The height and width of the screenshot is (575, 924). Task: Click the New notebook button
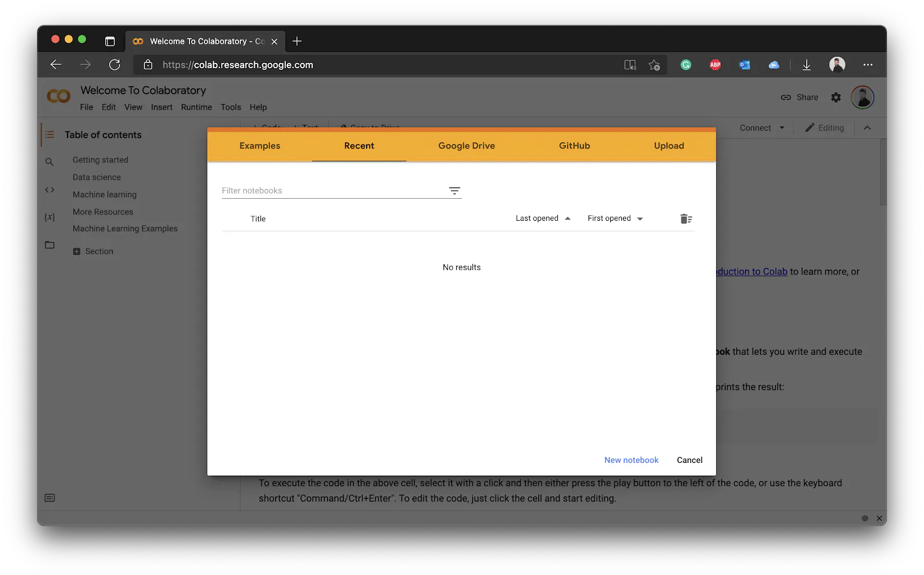(x=631, y=459)
